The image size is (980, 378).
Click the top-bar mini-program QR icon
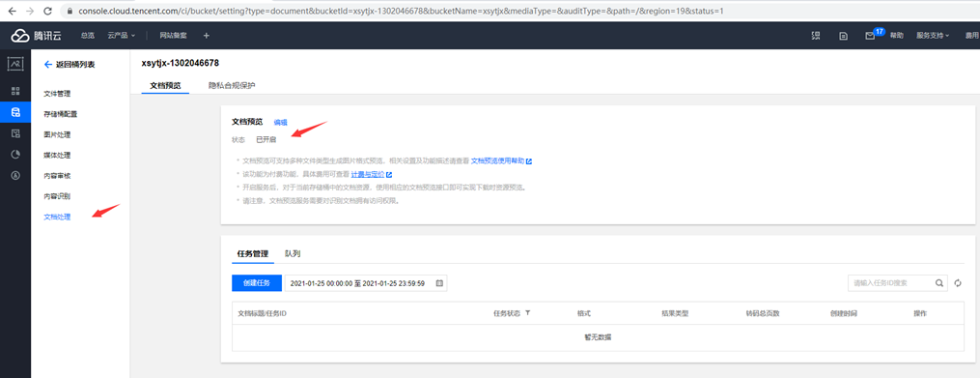[x=816, y=36]
